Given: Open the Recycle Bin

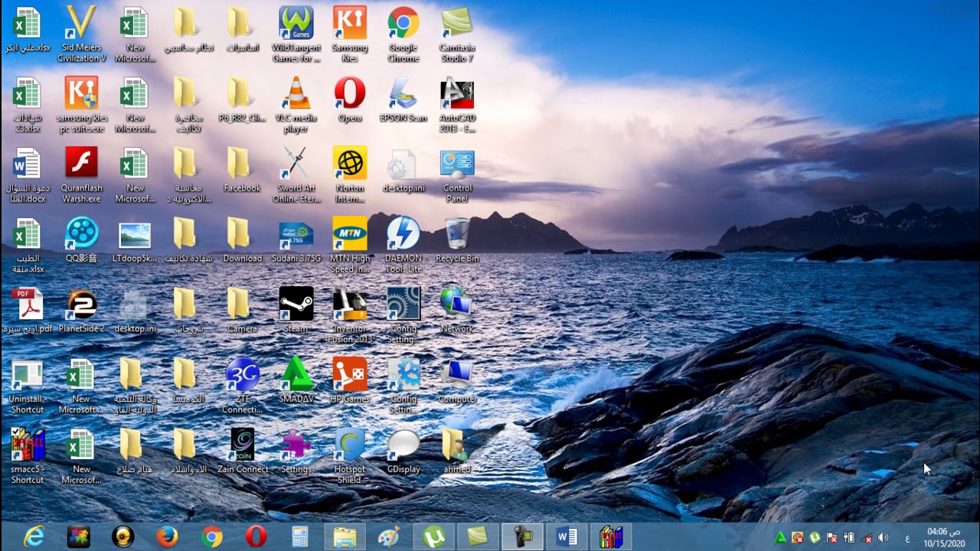Looking at the screenshot, I should [x=457, y=240].
